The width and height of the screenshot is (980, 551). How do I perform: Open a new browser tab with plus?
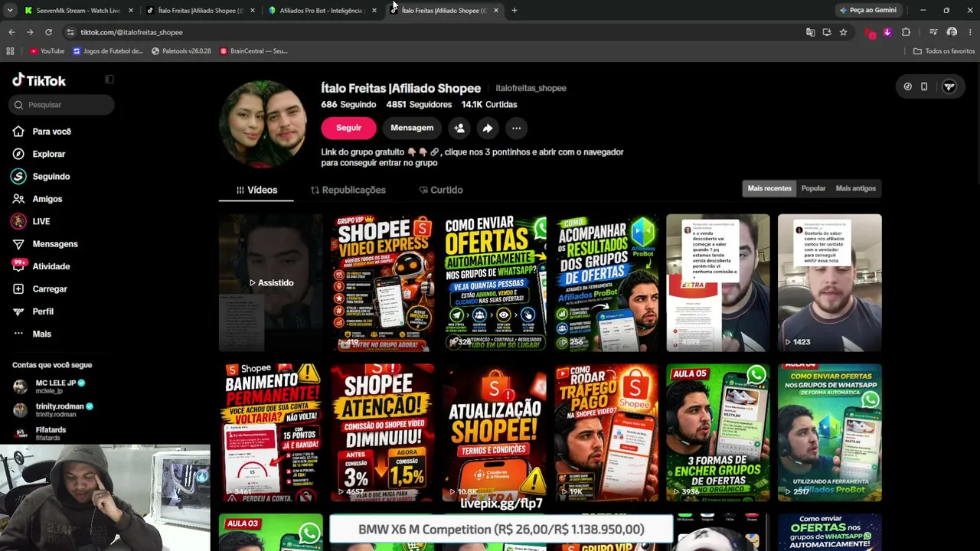click(514, 10)
